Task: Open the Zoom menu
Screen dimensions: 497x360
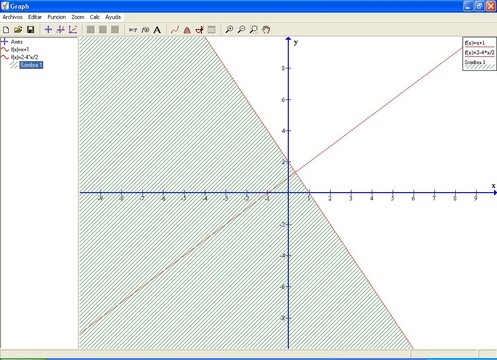Action: [x=78, y=17]
